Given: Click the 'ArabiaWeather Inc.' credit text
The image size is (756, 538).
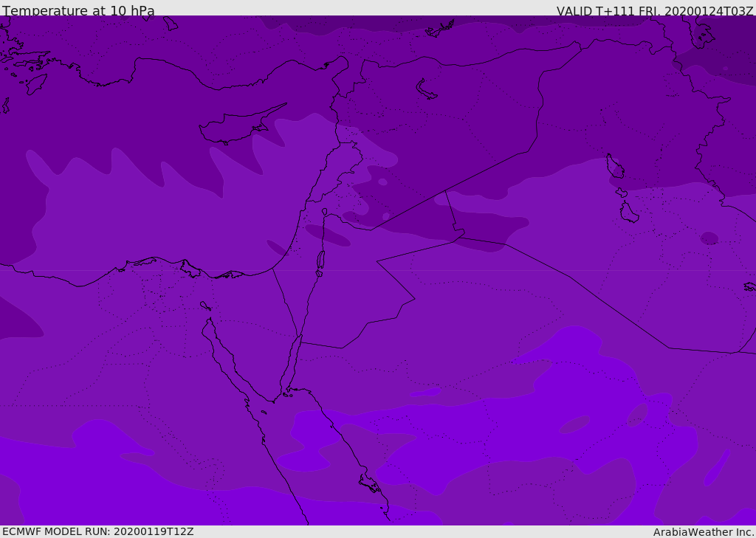Looking at the screenshot, I should pos(704,532).
